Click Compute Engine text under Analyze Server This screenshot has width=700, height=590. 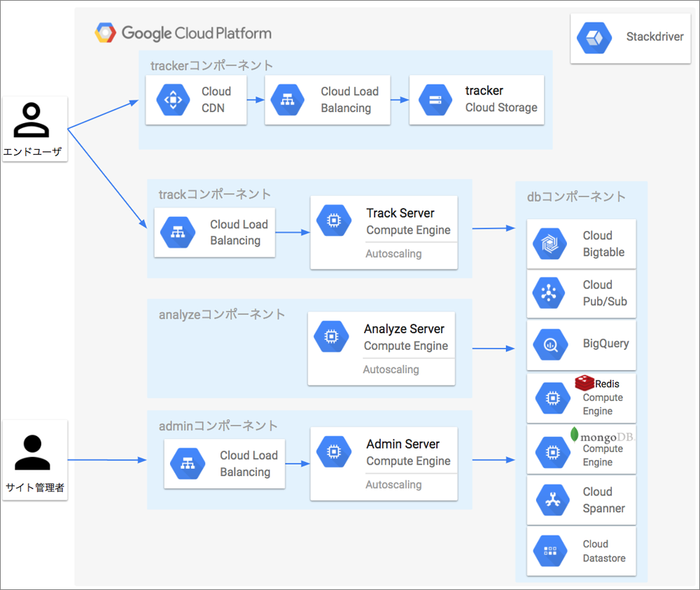406,346
